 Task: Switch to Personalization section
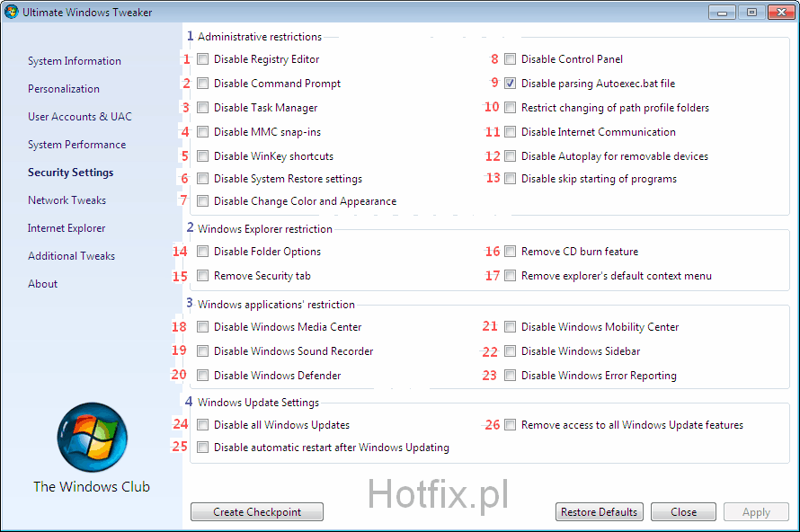coord(64,89)
